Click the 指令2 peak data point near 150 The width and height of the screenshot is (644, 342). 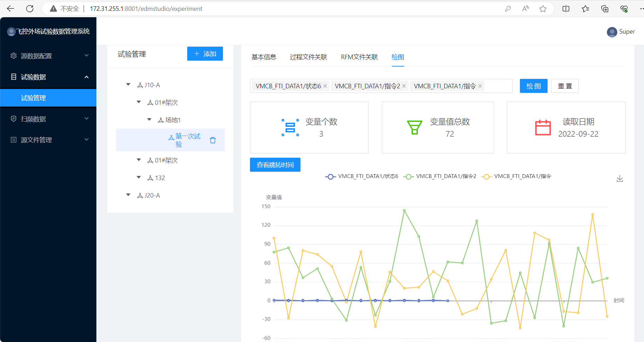pos(404,211)
